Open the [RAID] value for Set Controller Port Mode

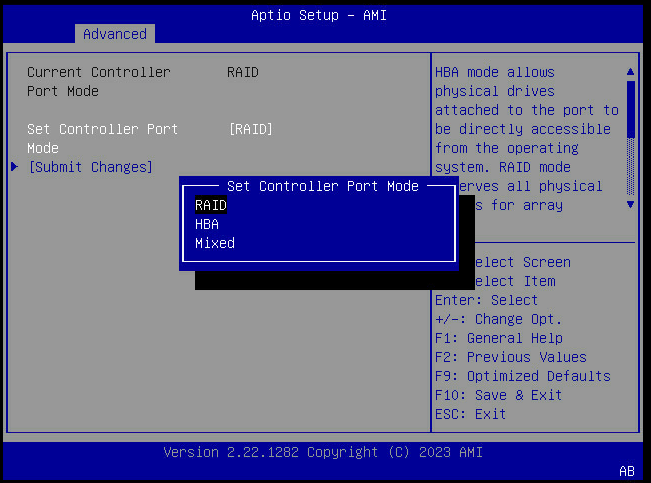(250, 129)
